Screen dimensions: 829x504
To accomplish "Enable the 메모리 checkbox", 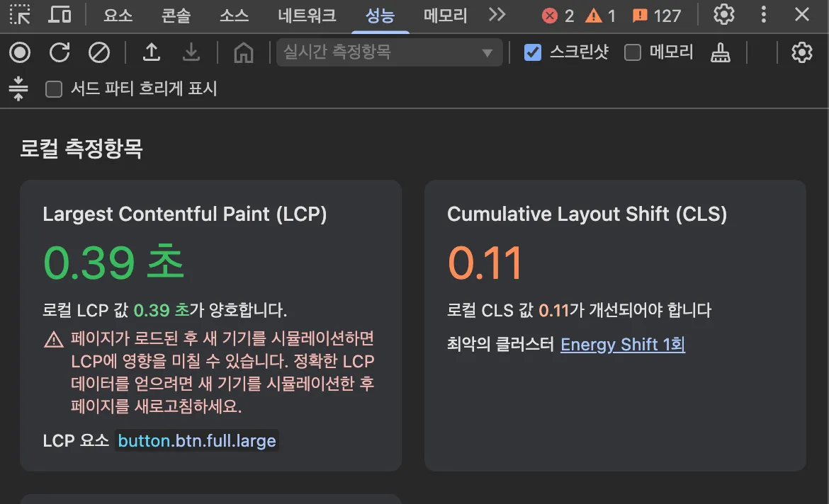I will pos(632,52).
